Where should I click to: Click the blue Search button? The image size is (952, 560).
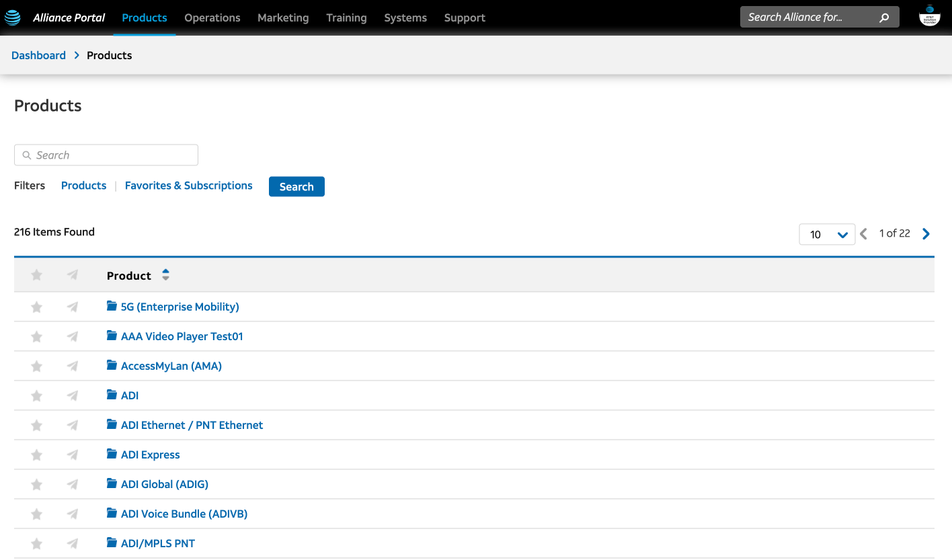[296, 187]
